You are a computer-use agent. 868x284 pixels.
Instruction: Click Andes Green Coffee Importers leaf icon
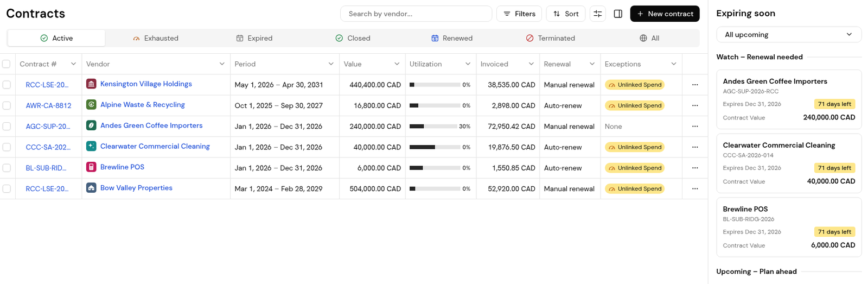coord(91,125)
